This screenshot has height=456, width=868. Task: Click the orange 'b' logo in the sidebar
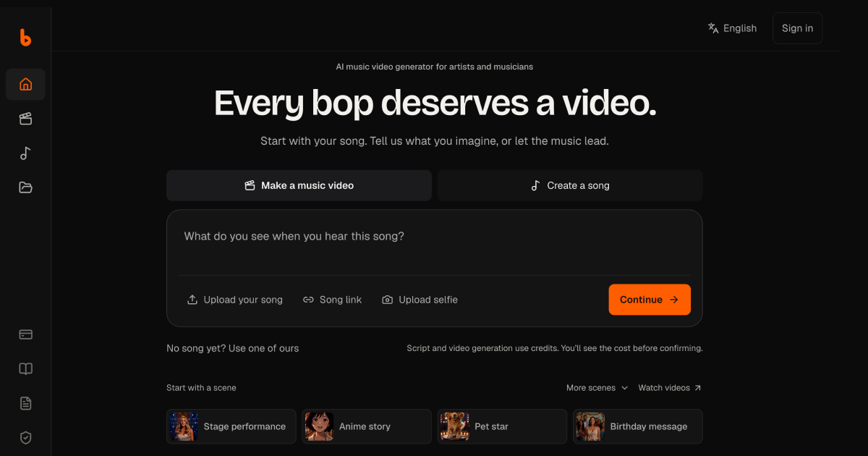click(x=25, y=37)
